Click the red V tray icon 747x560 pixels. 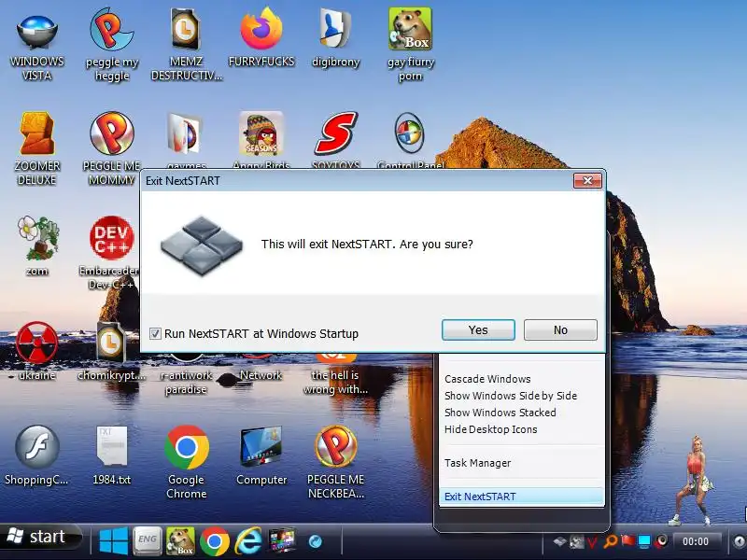[x=592, y=542]
